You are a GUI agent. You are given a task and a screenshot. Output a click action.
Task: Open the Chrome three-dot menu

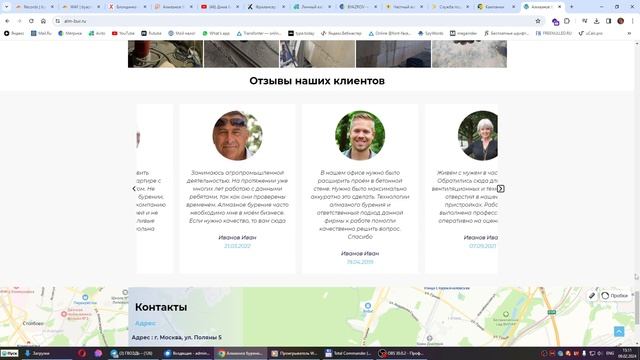pos(632,21)
